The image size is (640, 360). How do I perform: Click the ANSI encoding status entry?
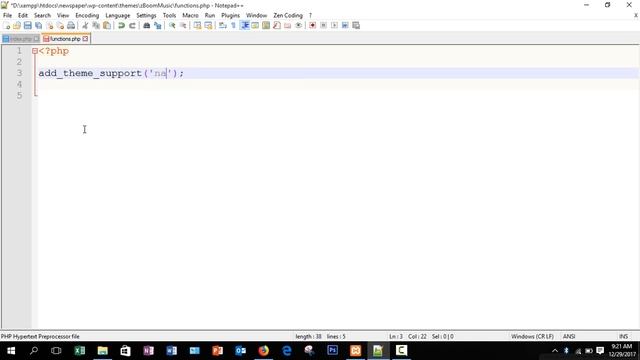[569, 337]
